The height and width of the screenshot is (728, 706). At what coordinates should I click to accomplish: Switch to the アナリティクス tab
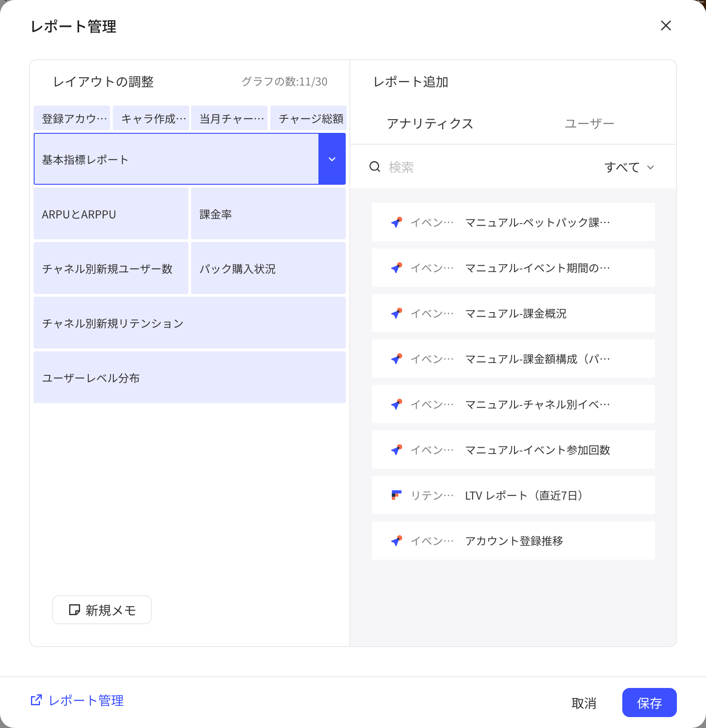[x=430, y=124]
